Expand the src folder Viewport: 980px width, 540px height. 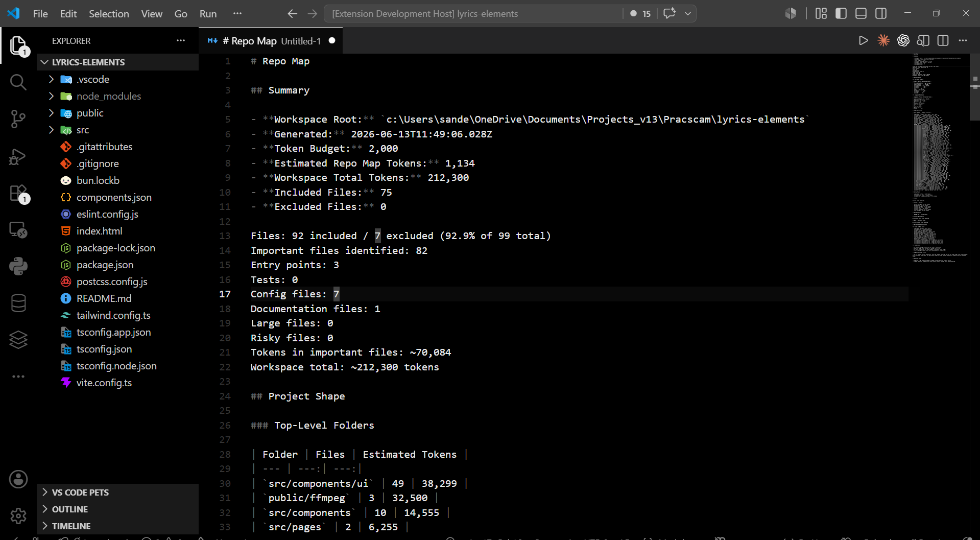(117, 130)
